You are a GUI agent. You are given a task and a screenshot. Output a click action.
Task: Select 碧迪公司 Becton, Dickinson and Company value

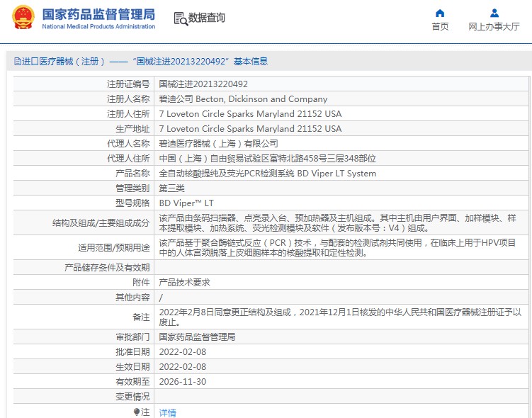[x=243, y=99]
